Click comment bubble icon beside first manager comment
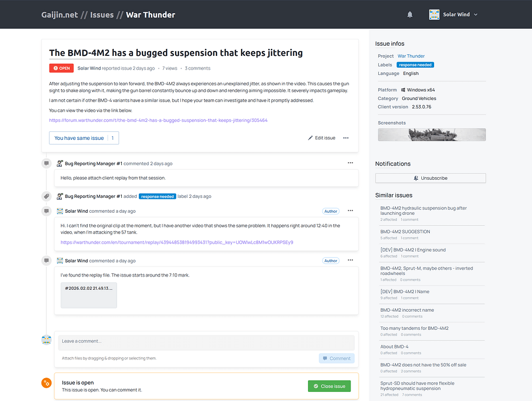Screen dimensions: 532x401 coord(47,163)
